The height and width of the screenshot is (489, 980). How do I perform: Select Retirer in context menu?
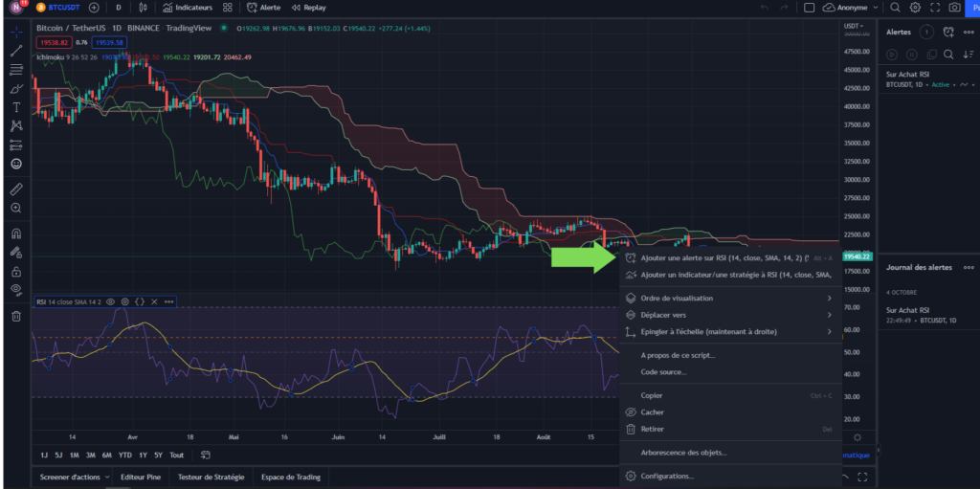point(730,429)
